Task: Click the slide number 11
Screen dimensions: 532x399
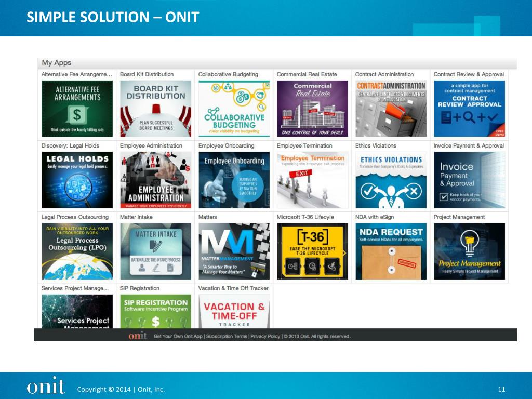Action: pyautogui.click(x=501, y=390)
